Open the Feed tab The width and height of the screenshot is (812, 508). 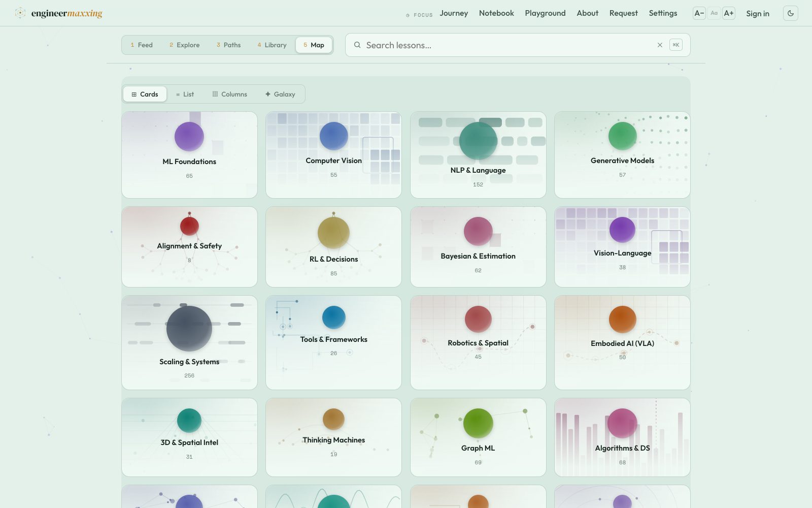142,45
